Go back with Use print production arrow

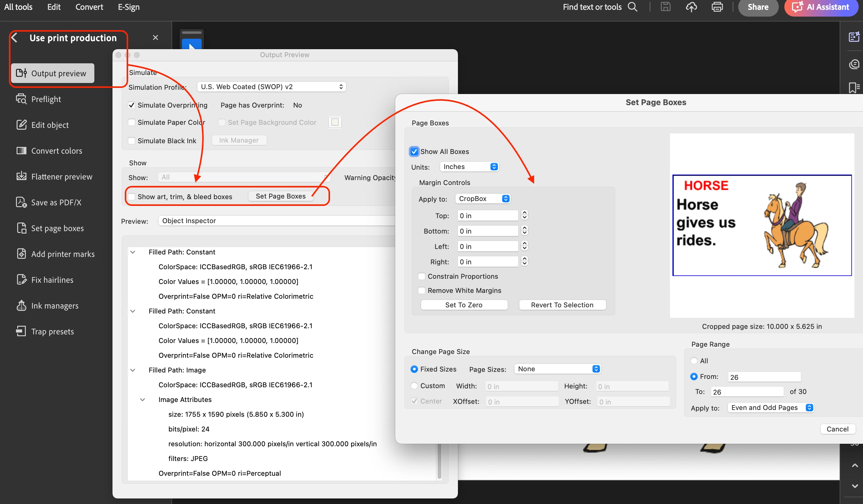14,38
